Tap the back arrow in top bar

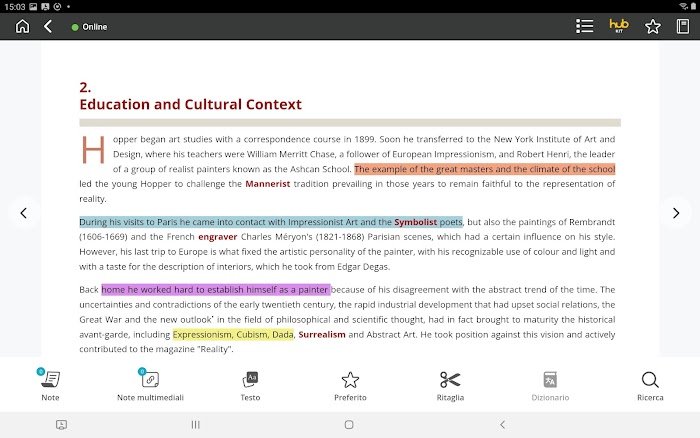[x=48, y=26]
